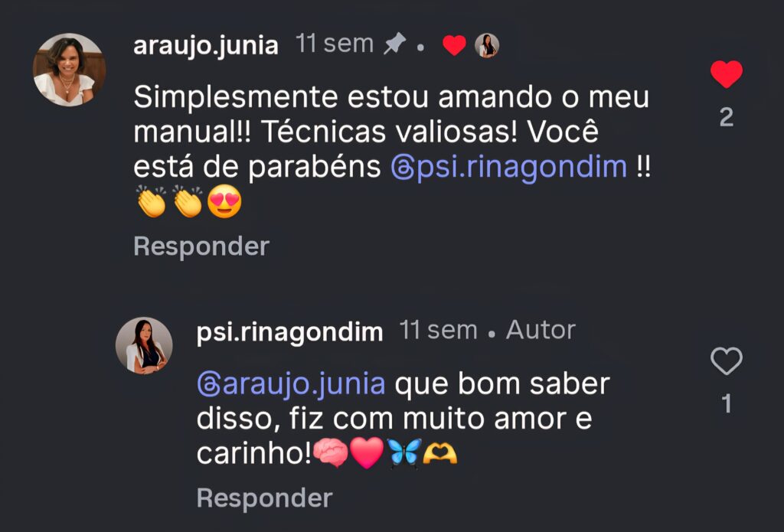View the 2 likes count on first comment
Viewport: 784px width, 532px height.
(x=726, y=117)
